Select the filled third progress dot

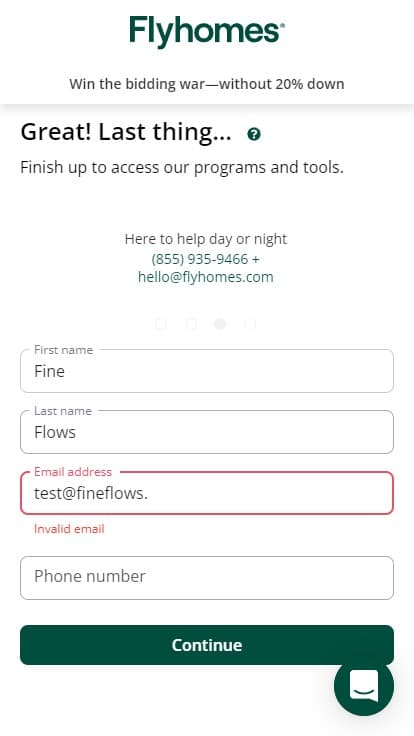tap(220, 323)
